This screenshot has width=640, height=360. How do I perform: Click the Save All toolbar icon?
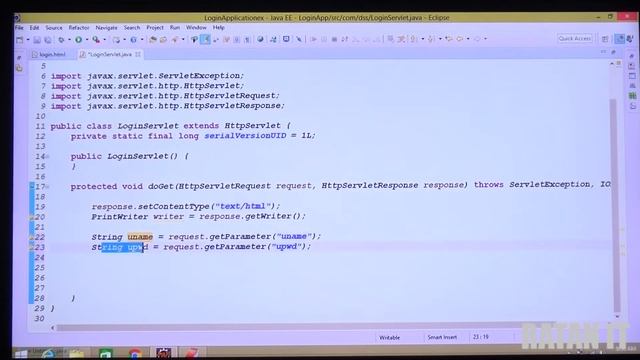pyautogui.click(x=48, y=40)
